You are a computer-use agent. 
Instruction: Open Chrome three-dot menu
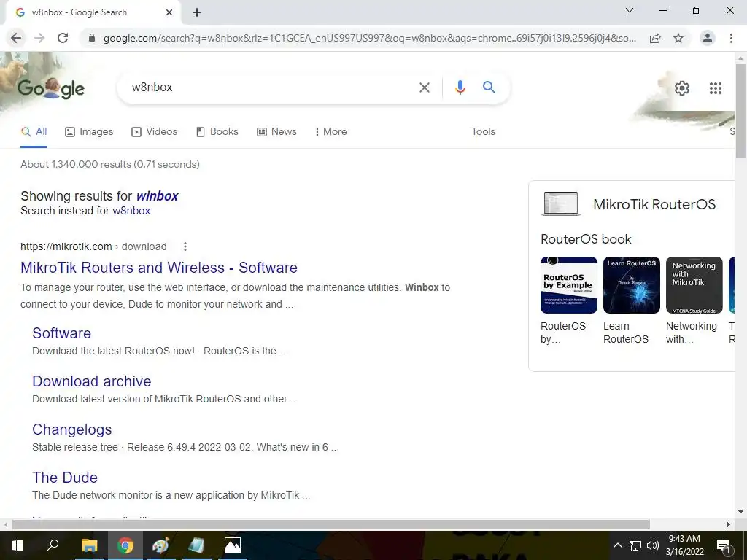click(x=731, y=38)
